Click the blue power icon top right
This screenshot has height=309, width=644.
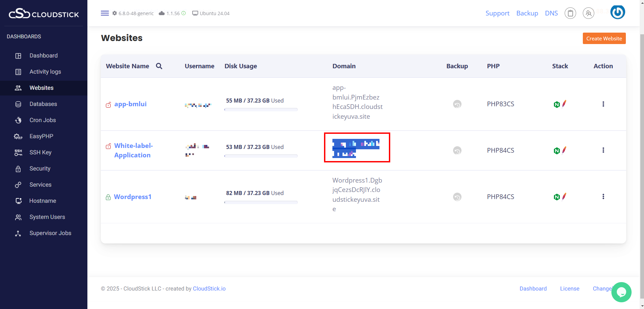click(x=617, y=12)
